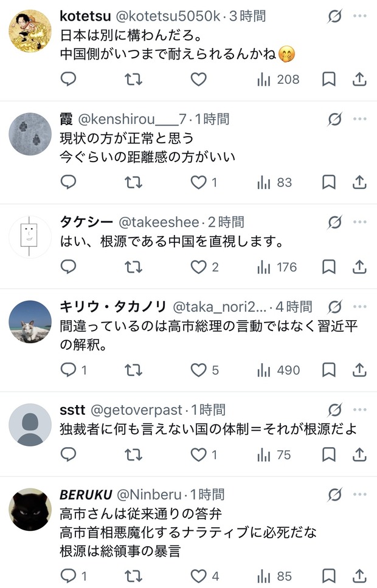Viewport: 377px width, 588px height.
Task: Like タケシー's post
Action: click(204, 267)
